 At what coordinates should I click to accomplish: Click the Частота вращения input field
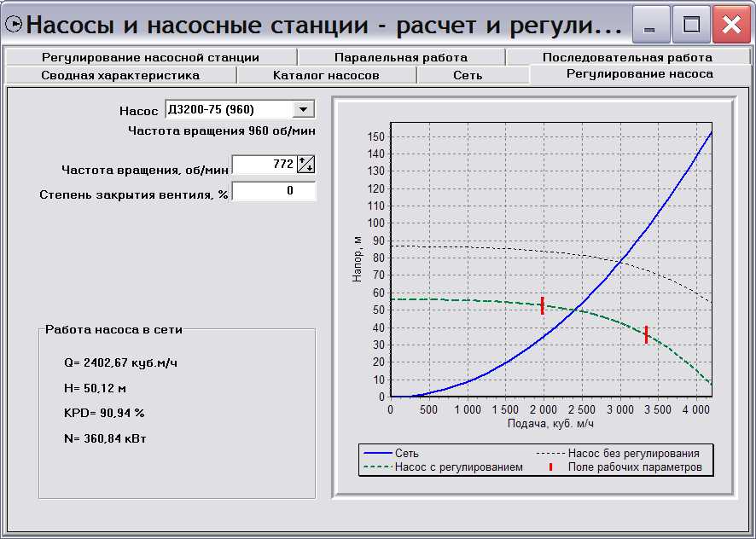(265, 165)
